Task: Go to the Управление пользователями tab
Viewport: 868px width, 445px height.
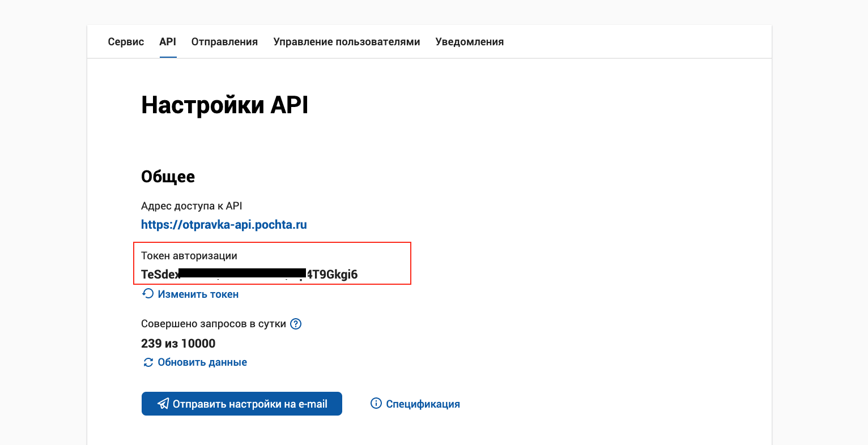Action: point(347,42)
